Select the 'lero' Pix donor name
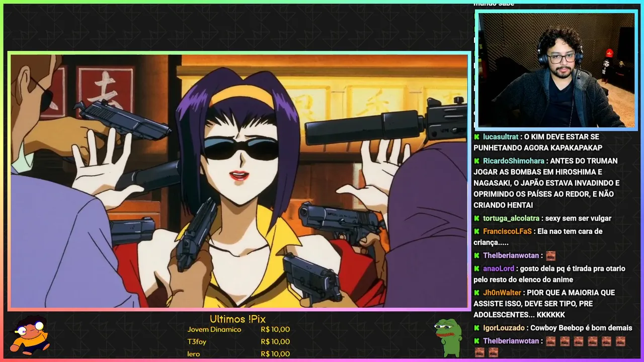The image size is (644, 362). tap(194, 354)
